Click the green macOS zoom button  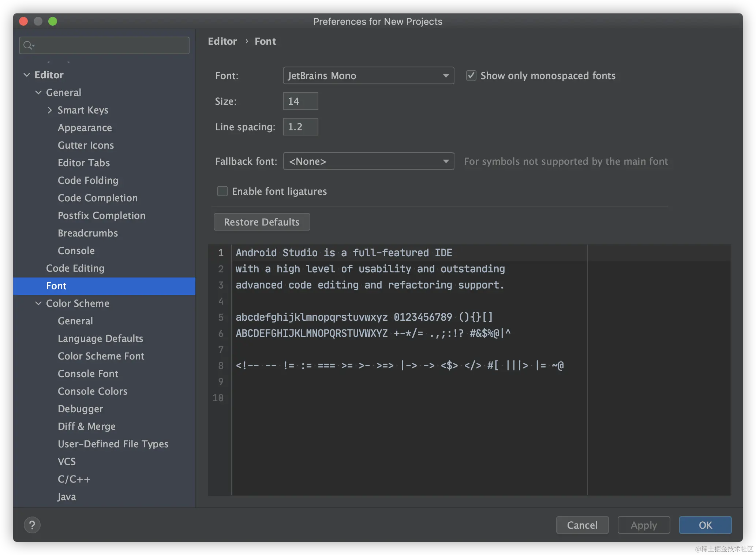pos(53,21)
